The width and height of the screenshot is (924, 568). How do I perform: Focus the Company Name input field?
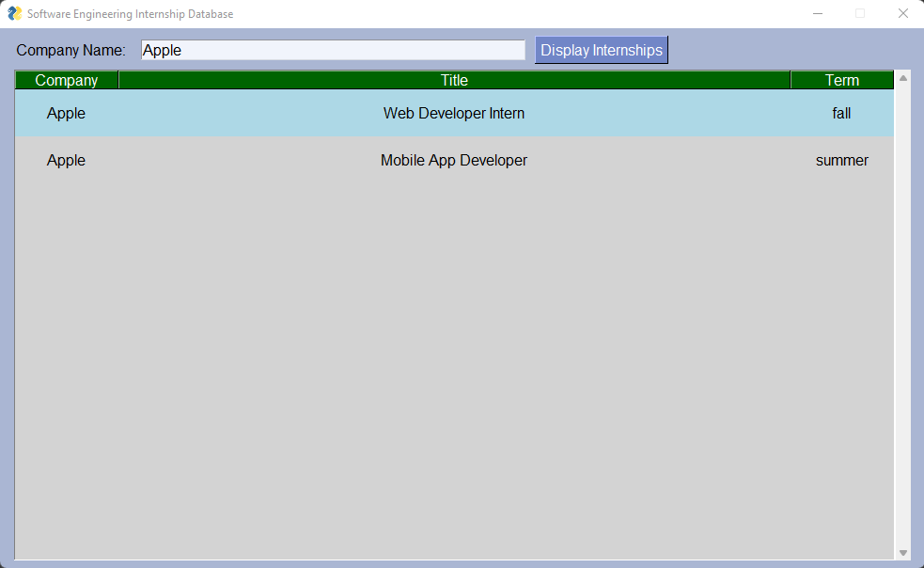pos(333,50)
